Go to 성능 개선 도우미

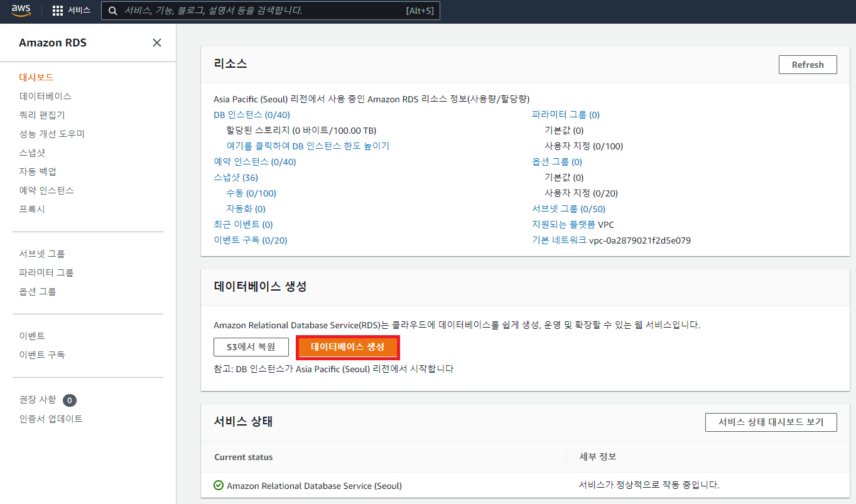tap(52, 134)
